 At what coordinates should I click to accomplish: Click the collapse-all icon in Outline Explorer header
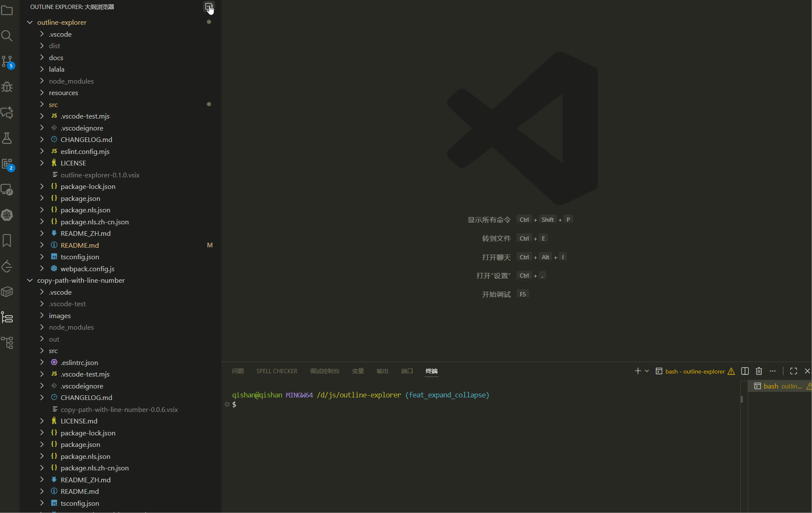pos(209,7)
